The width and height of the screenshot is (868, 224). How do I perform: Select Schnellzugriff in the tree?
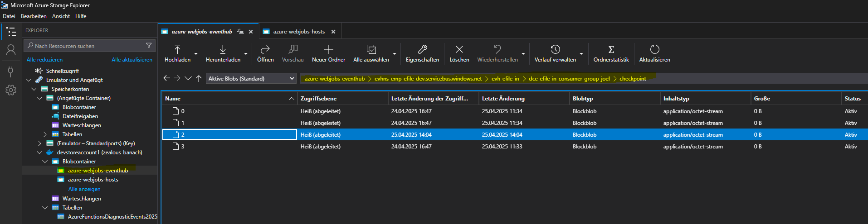coord(63,71)
